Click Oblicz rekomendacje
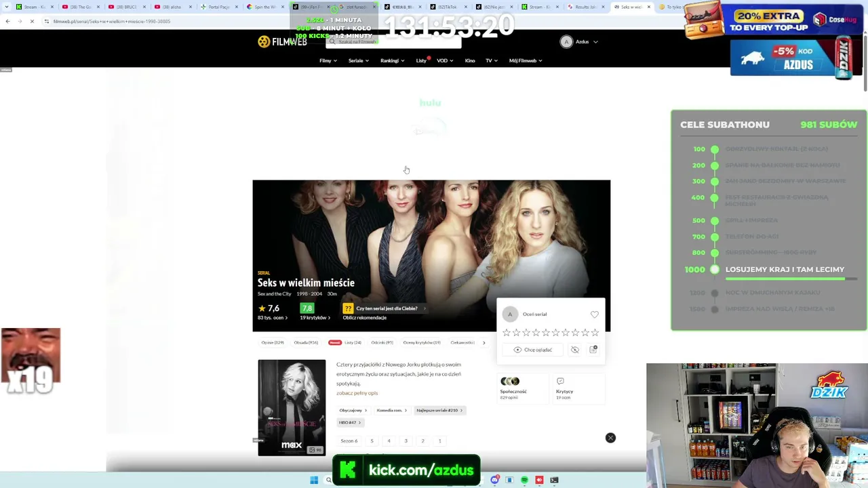868x488 pixels. [365, 317]
